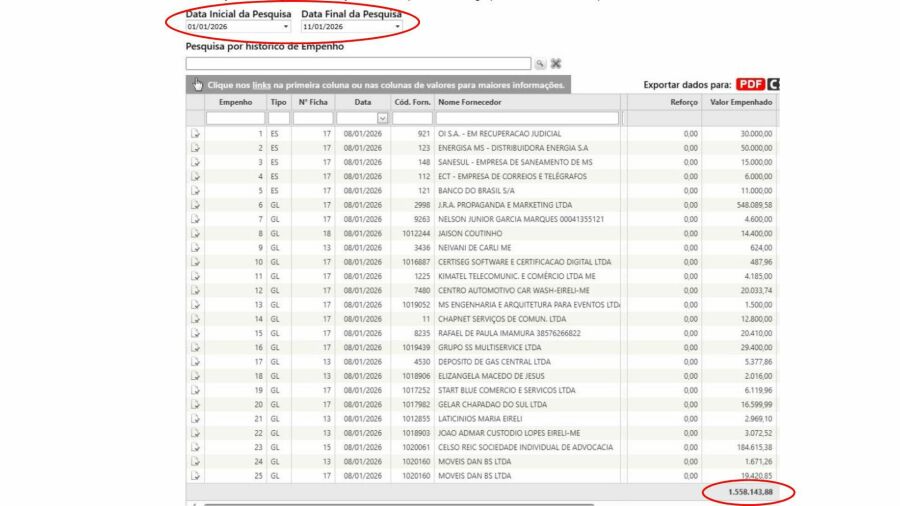
Task: Open document icon for J.R.A. PROPAGANDA row
Action: click(195, 205)
